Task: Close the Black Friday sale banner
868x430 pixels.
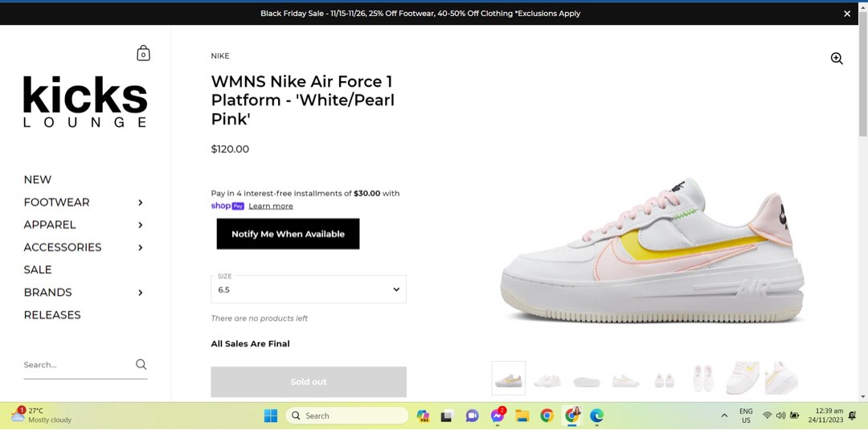Action: [847, 14]
